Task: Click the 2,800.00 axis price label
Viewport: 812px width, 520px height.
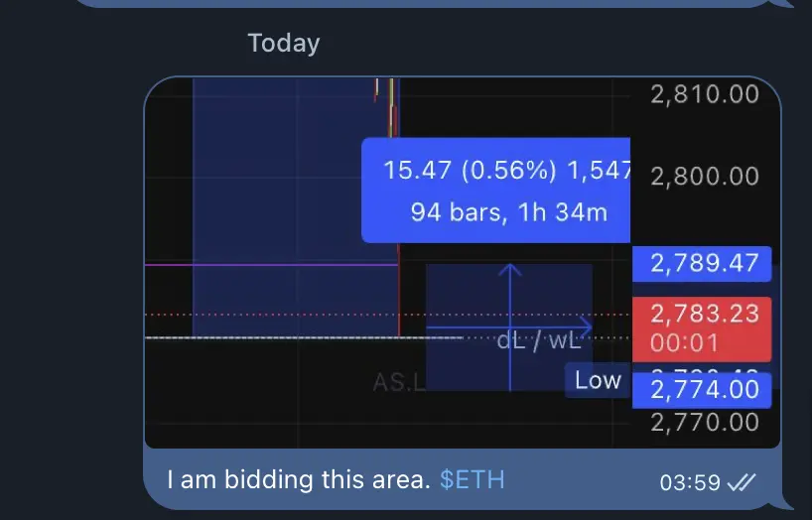Action: coord(705,176)
